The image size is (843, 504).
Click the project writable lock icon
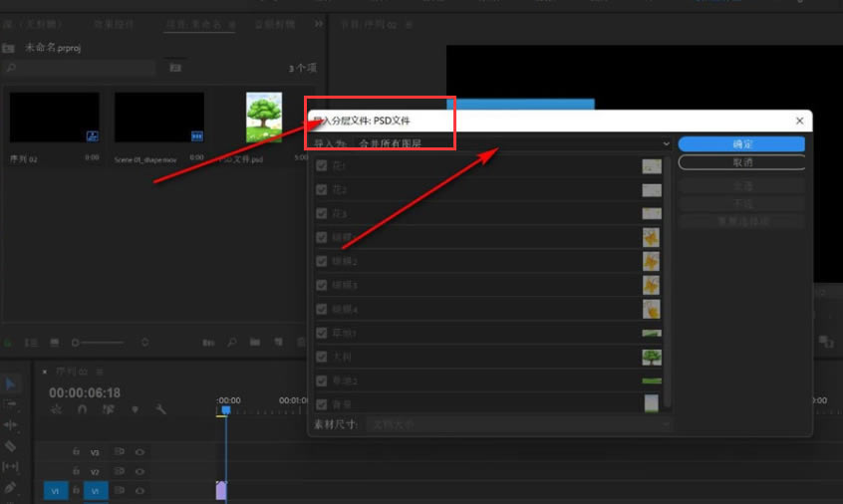point(8,343)
